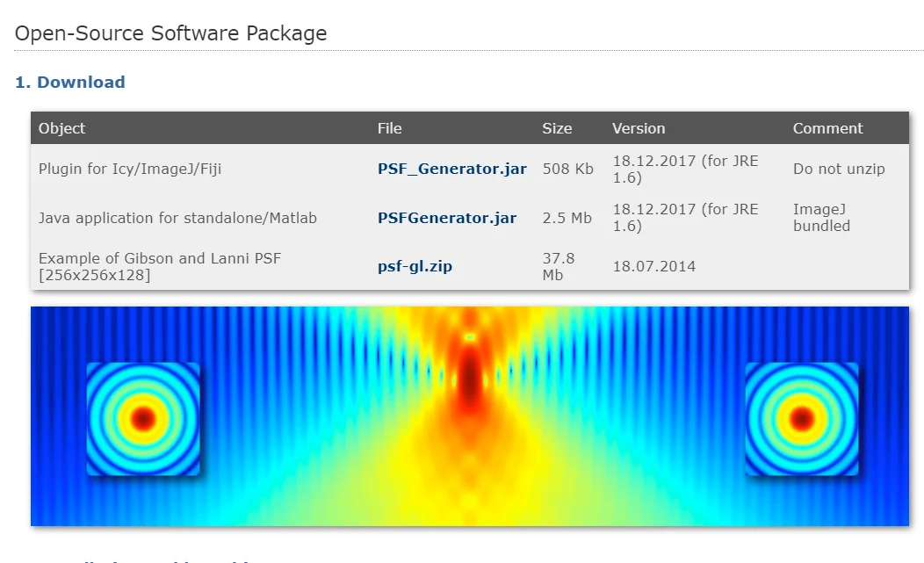
Task: Click the '18.07.2014' version date
Action: [654, 266]
